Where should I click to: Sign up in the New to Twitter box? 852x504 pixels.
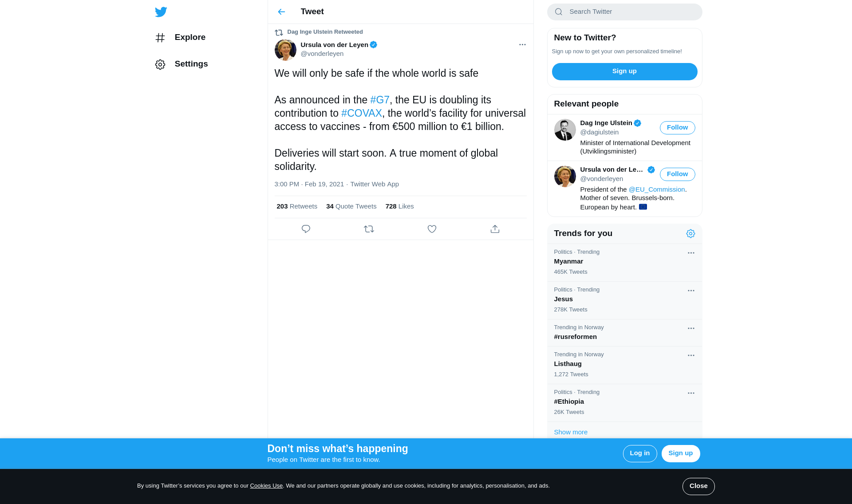[624, 71]
